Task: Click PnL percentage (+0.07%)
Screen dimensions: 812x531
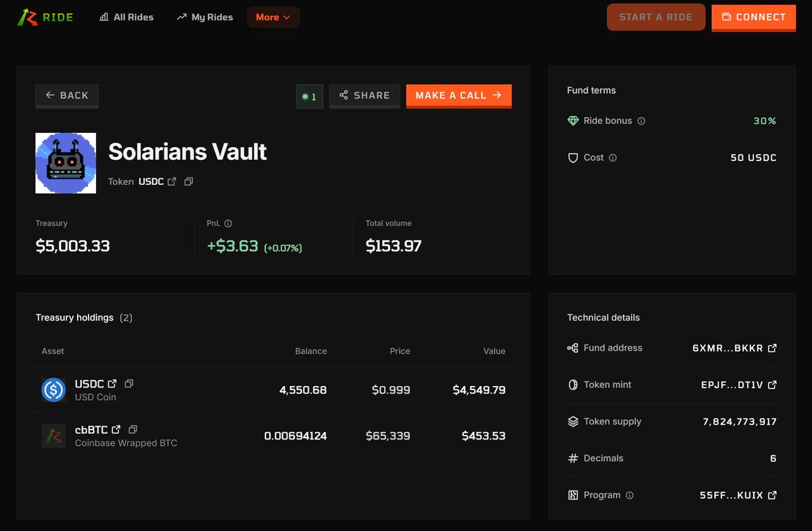Action: click(283, 248)
